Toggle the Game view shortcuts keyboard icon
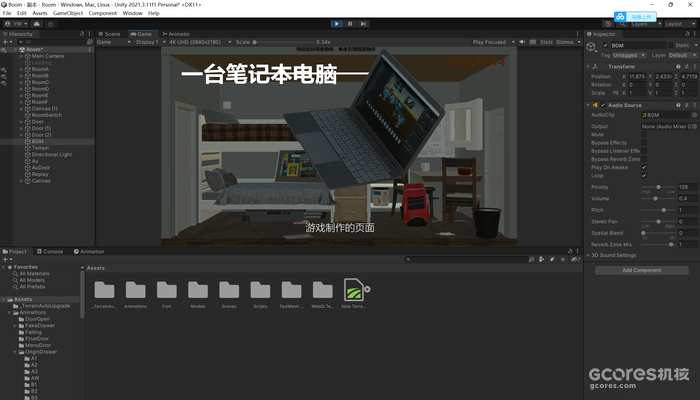Image resolution: width=700 pixels, height=400 pixels. [x=533, y=42]
